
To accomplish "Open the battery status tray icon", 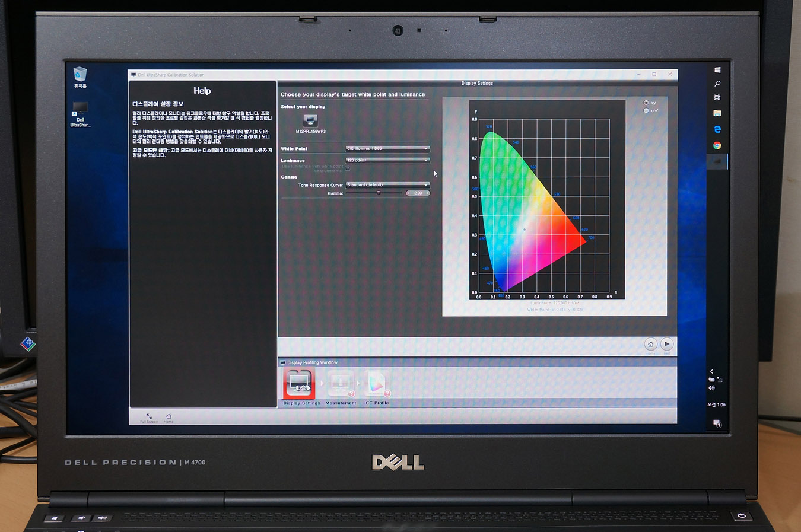I will point(711,379).
